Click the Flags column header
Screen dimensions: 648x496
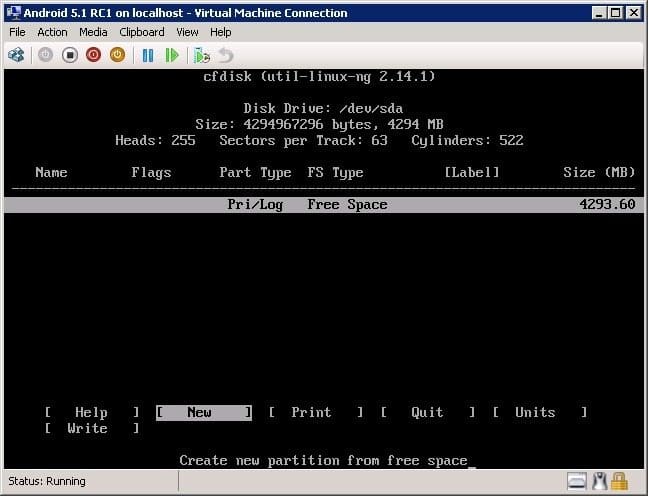(x=151, y=172)
